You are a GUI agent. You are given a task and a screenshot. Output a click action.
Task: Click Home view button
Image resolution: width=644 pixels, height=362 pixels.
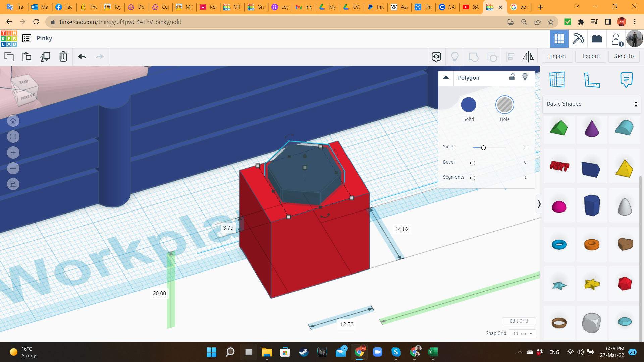tap(13, 121)
